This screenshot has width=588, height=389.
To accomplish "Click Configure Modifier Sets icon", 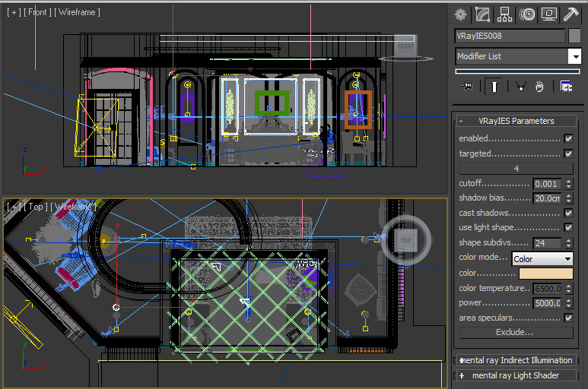I will pos(566,87).
